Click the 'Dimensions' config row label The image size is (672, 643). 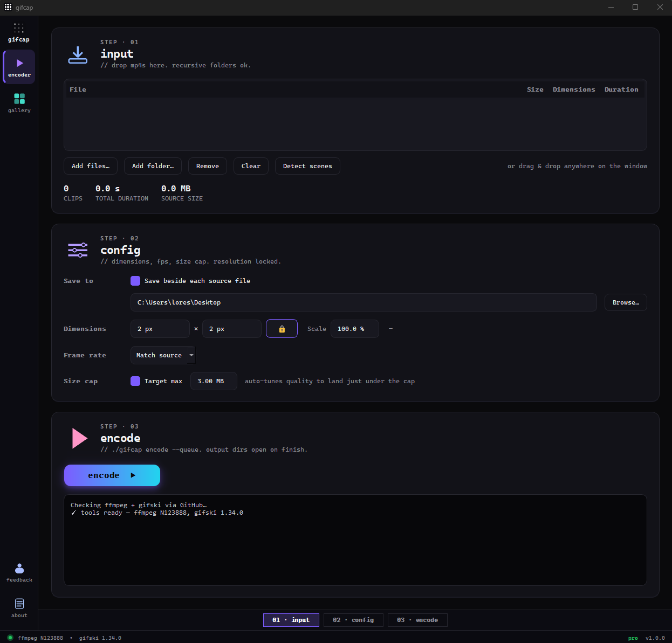(x=85, y=329)
